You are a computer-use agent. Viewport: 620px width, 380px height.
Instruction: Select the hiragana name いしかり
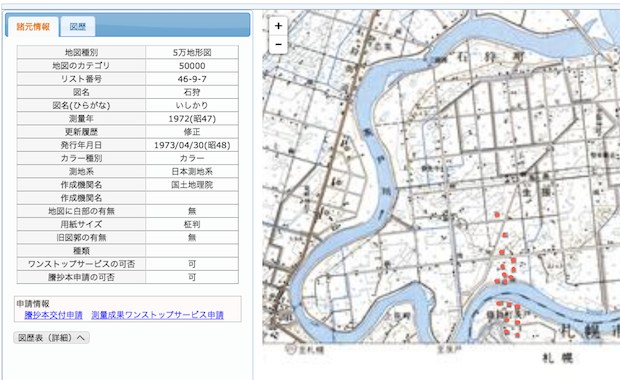(192, 105)
